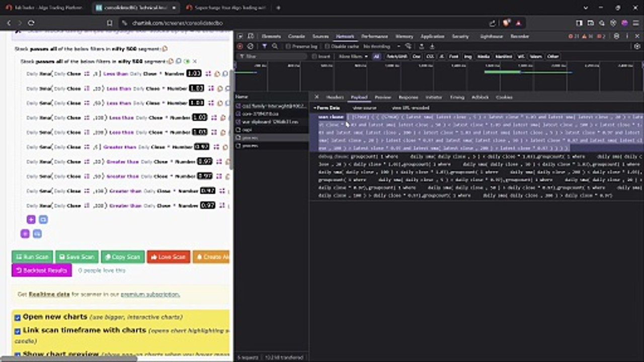The height and width of the screenshot is (362, 644).
Task: Clear the network log
Action: click(251, 46)
